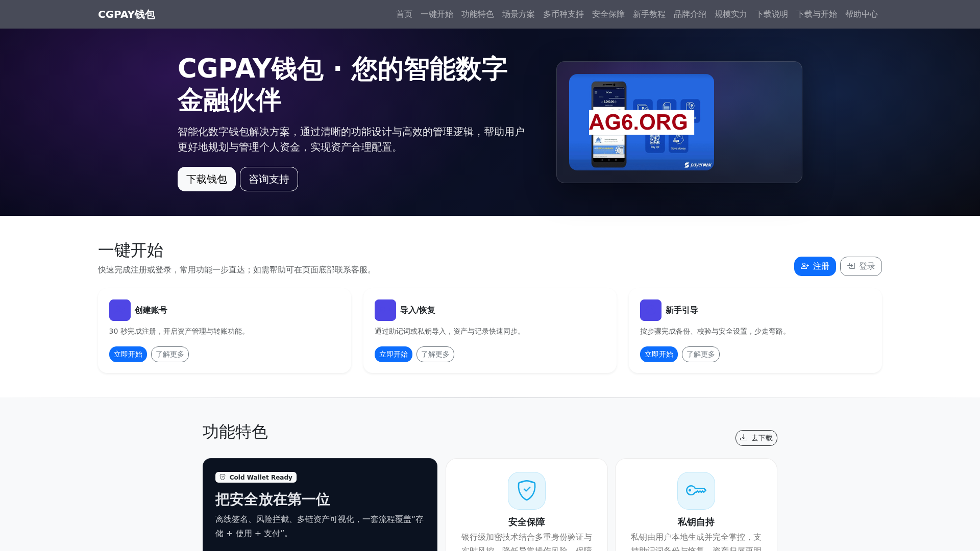Click the user-plus icon in 注册

tap(805, 266)
